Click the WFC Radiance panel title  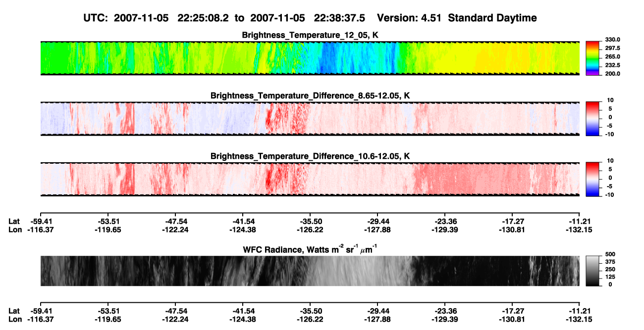tap(310, 249)
